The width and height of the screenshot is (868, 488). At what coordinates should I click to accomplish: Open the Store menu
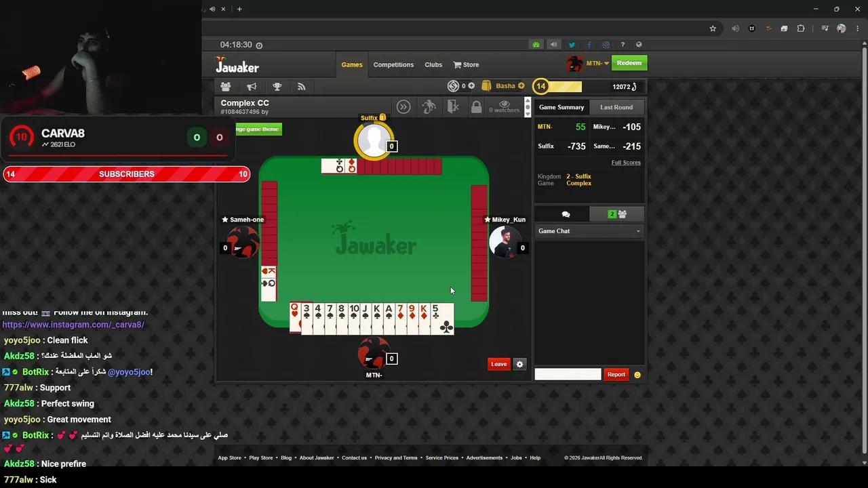click(466, 65)
